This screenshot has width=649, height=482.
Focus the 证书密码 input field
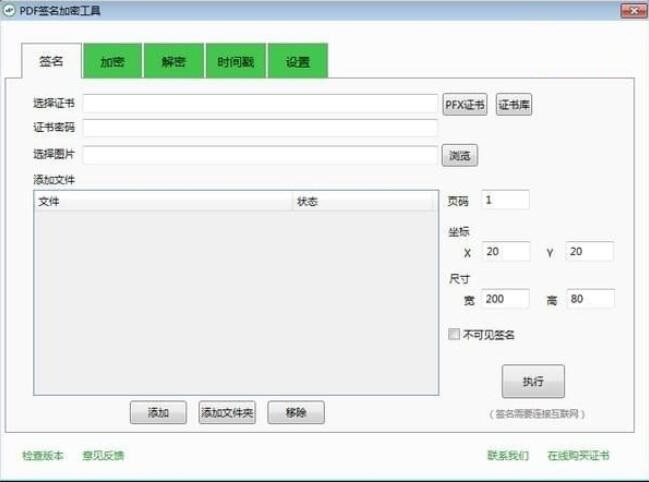coord(260,128)
